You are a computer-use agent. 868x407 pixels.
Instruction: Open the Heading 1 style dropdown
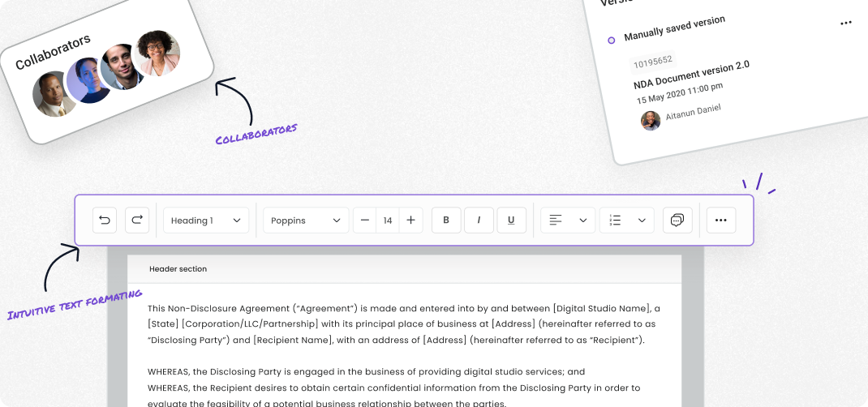206,220
